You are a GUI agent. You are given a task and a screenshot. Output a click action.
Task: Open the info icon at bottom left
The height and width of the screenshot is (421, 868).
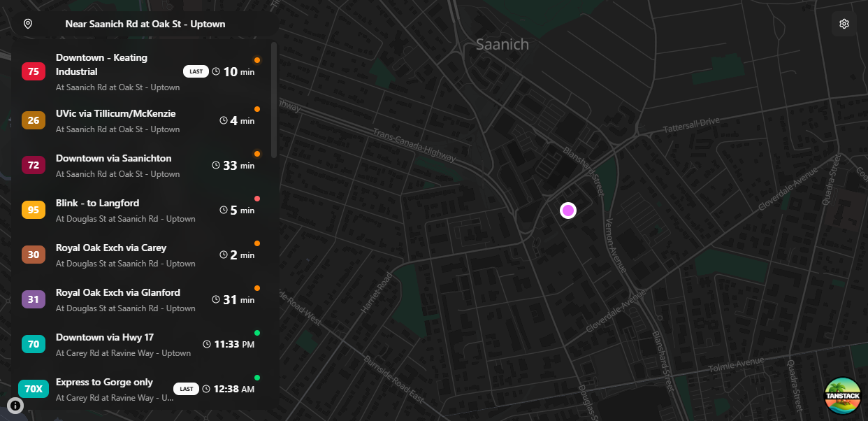coord(16,405)
